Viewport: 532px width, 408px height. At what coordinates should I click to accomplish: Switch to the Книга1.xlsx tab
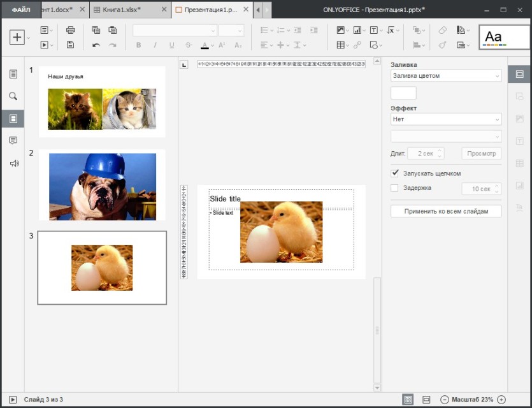coord(130,10)
